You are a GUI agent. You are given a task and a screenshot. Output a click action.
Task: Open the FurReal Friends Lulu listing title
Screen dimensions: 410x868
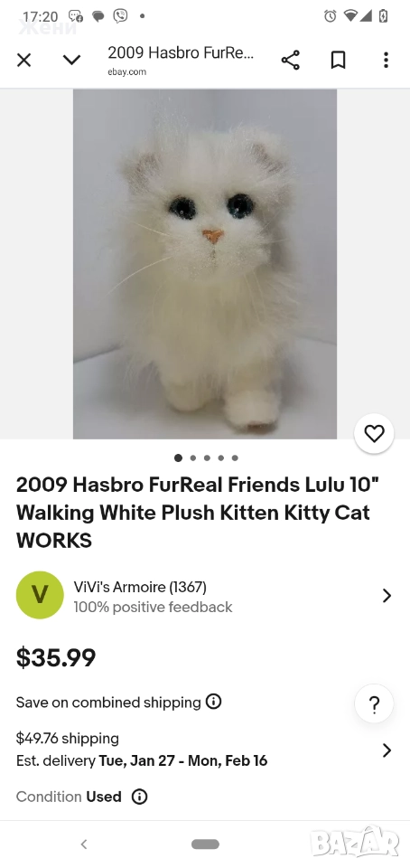pyautogui.click(x=200, y=512)
